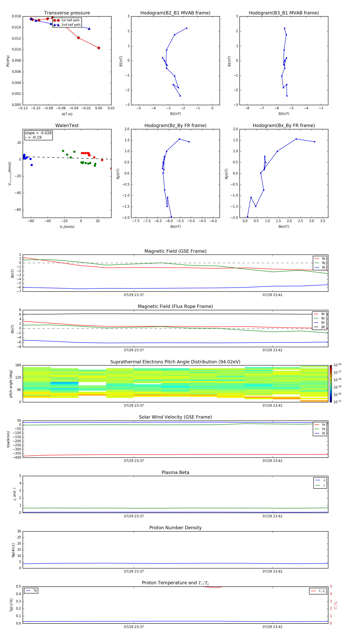Click the pitch angle color bar scale

tap(331, 384)
